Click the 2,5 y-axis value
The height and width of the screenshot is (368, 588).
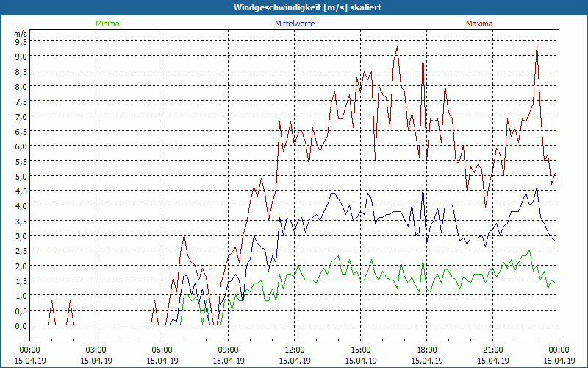point(21,251)
